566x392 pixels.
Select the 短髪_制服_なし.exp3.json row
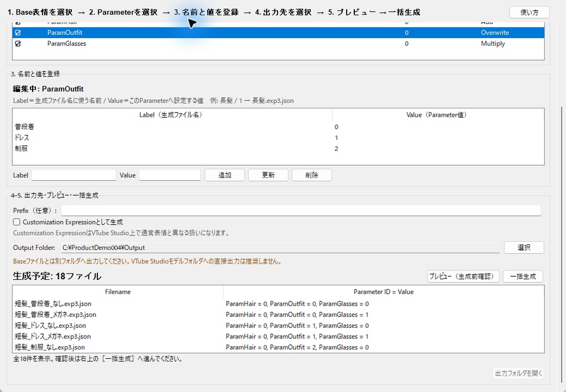click(x=279, y=347)
